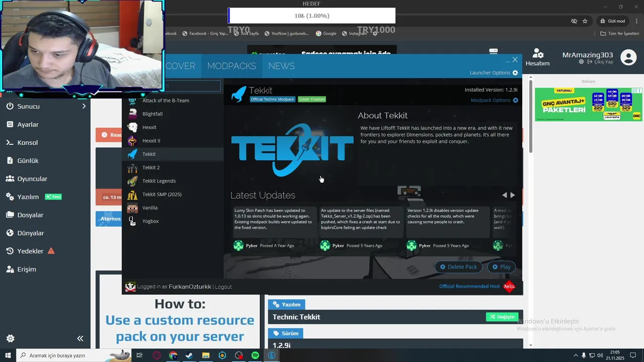Click the Yedekler warning triangle icon
Viewport: 644px width, 362px height.
click(51, 251)
